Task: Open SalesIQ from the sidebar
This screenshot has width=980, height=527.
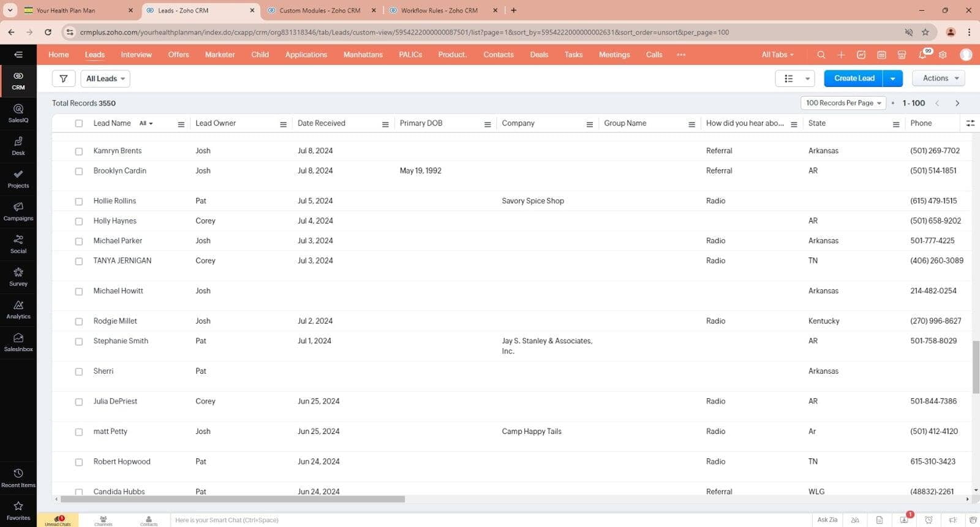Action: pyautogui.click(x=18, y=113)
